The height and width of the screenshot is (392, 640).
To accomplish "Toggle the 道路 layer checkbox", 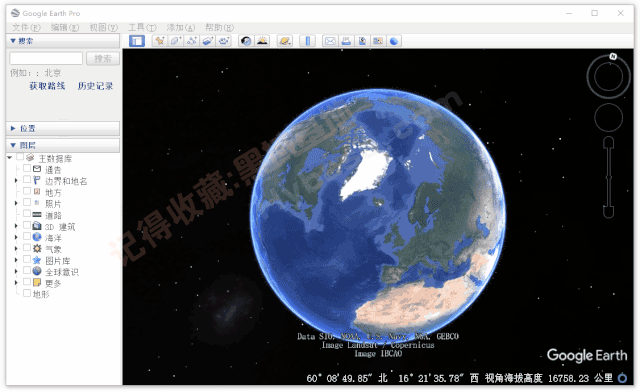I will [x=27, y=214].
